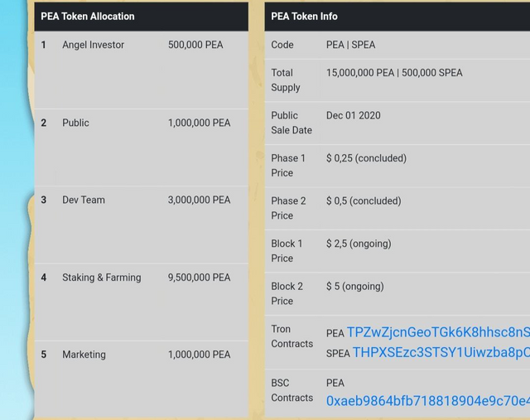Click the 'Total Supply' row label
This screenshot has height=420, width=530.
pyautogui.click(x=286, y=80)
